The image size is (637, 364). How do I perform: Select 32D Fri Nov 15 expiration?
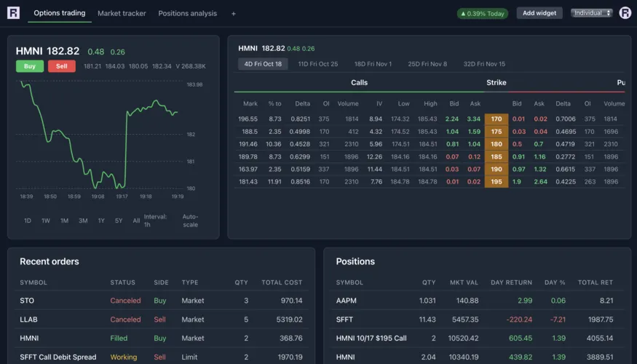point(484,64)
